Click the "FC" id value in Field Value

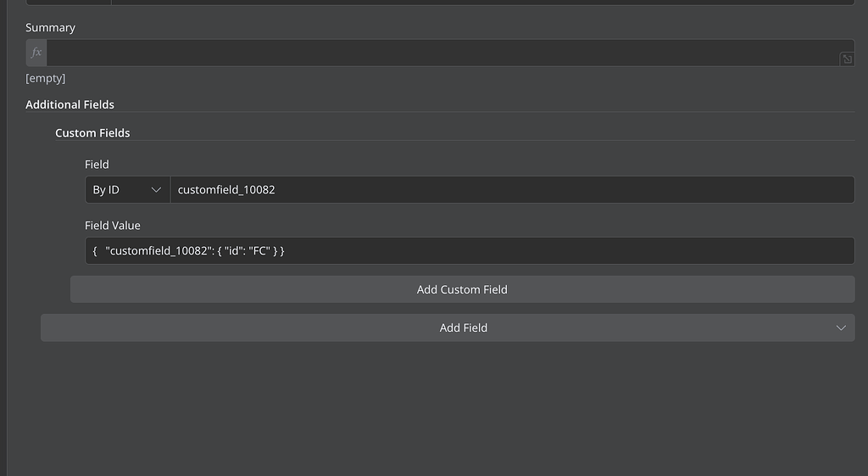(x=259, y=251)
